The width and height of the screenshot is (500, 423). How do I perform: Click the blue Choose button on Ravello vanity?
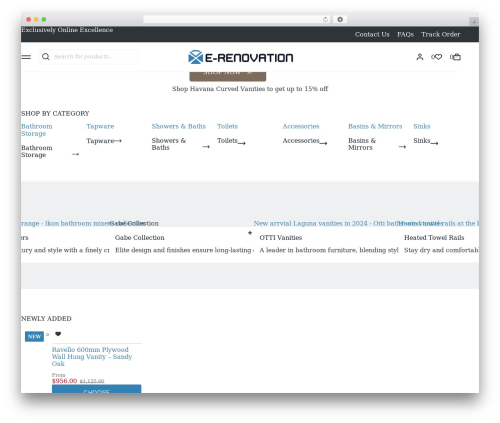point(97,389)
